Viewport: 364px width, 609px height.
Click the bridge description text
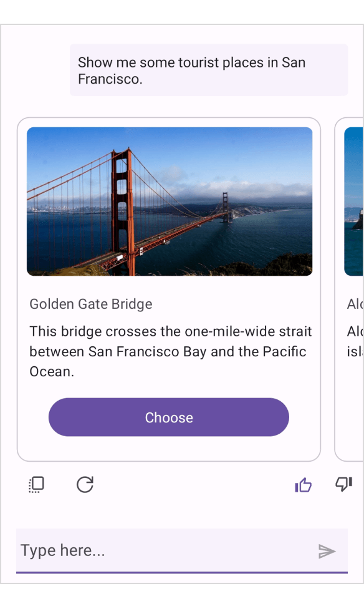pyautogui.click(x=169, y=351)
